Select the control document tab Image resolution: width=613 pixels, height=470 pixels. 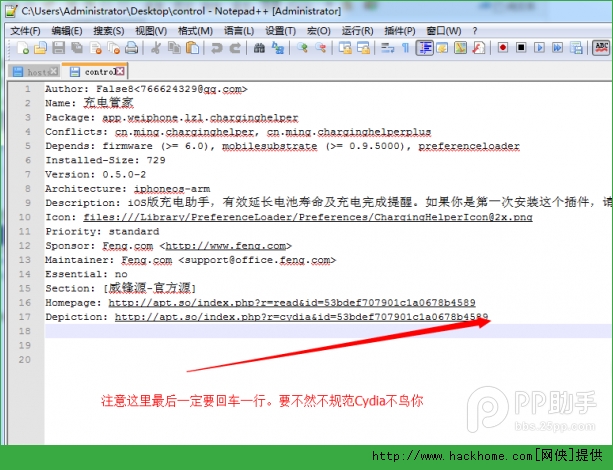(x=94, y=72)
